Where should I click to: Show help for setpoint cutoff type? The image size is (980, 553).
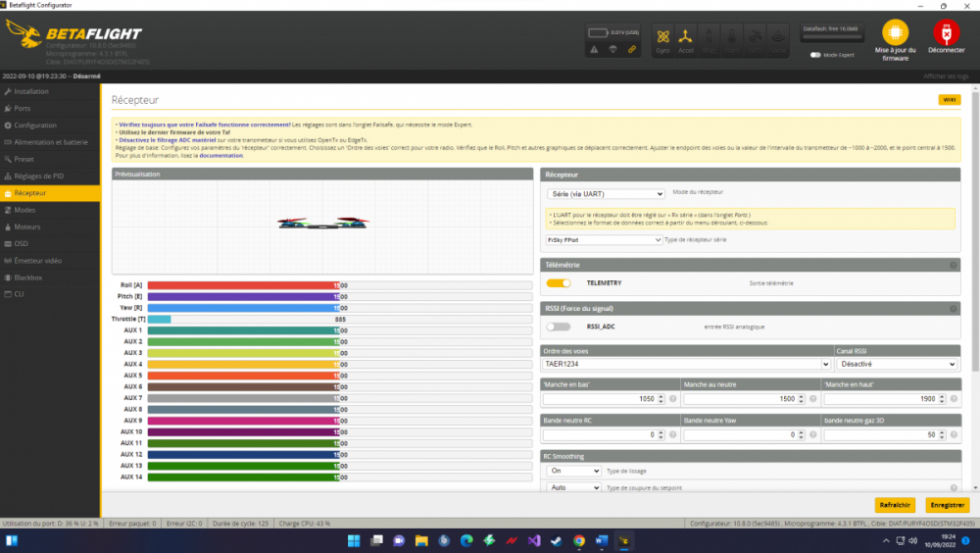pyautogui.click(x=954, y=487)
